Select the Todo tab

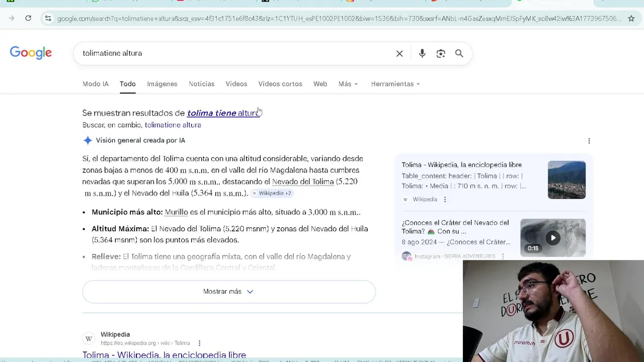tap(128, 84)
